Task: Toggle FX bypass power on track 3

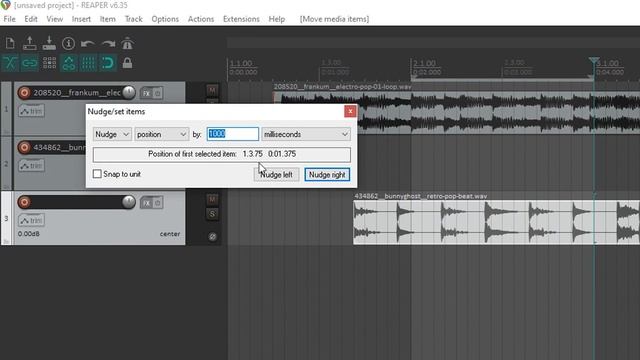Action: coord(158,203)
